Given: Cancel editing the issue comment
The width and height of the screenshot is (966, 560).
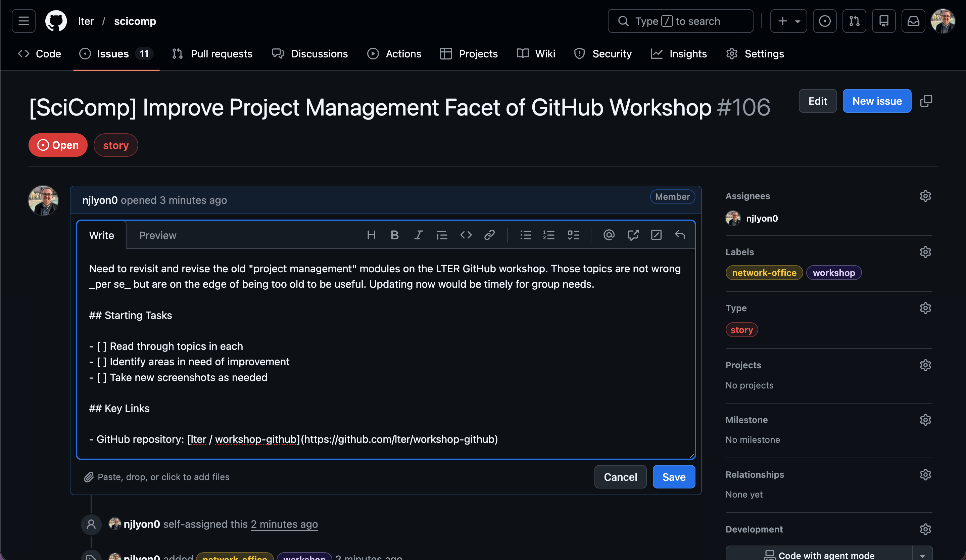Looking at the screenshot, I should tap(620, 477).
